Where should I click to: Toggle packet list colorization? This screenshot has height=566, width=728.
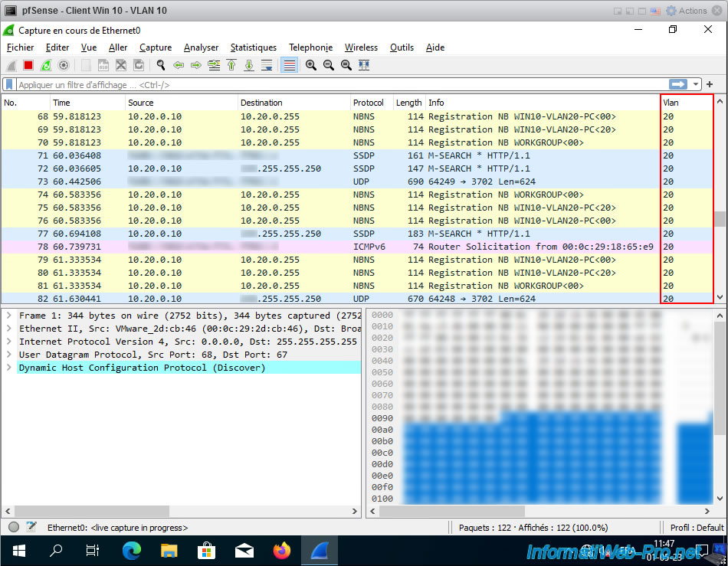pyautogui.click(x=289, y=66)
